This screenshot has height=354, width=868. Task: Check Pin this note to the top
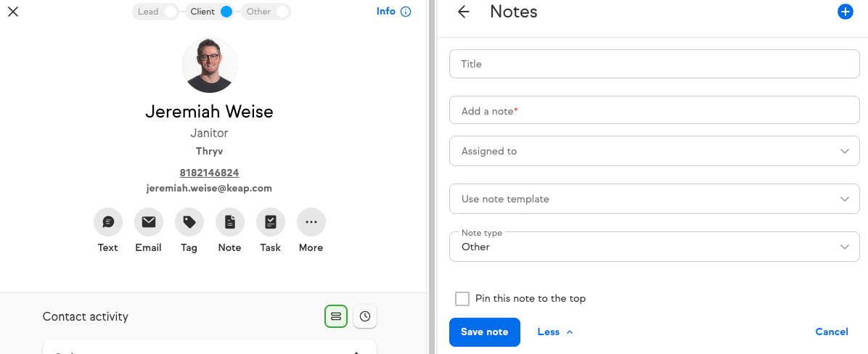coord(462,299)
